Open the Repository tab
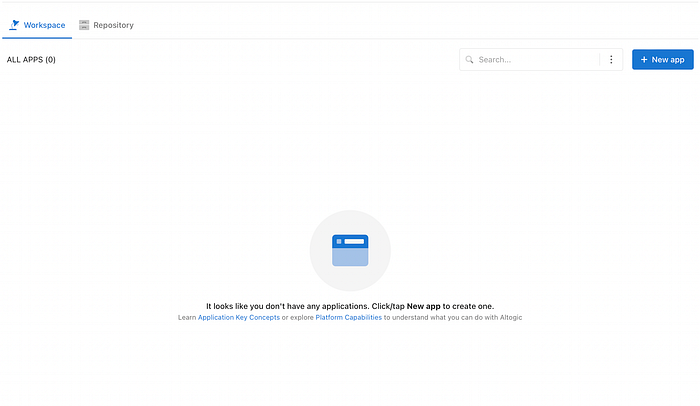700x406 pixels. tap(106, 25)
